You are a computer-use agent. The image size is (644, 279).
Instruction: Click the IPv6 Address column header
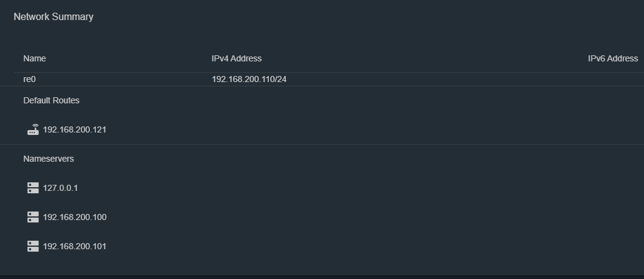click(x=613, y=58)
